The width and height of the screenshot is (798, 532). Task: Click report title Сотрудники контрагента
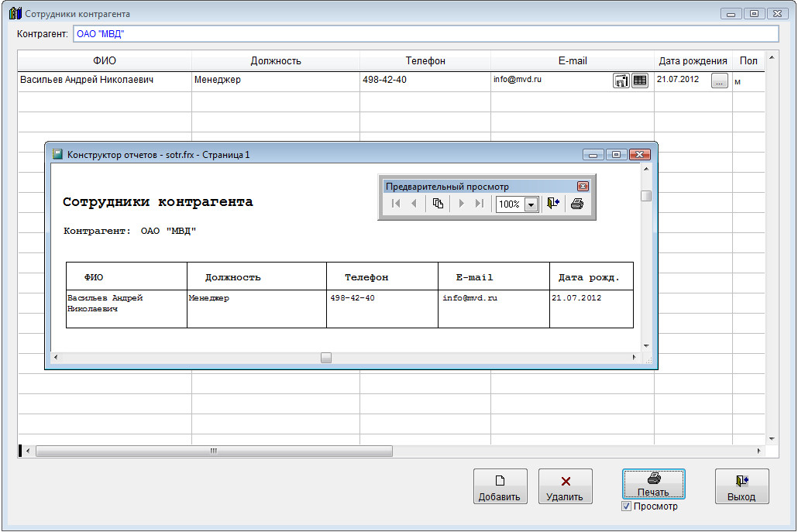point(158,202)
